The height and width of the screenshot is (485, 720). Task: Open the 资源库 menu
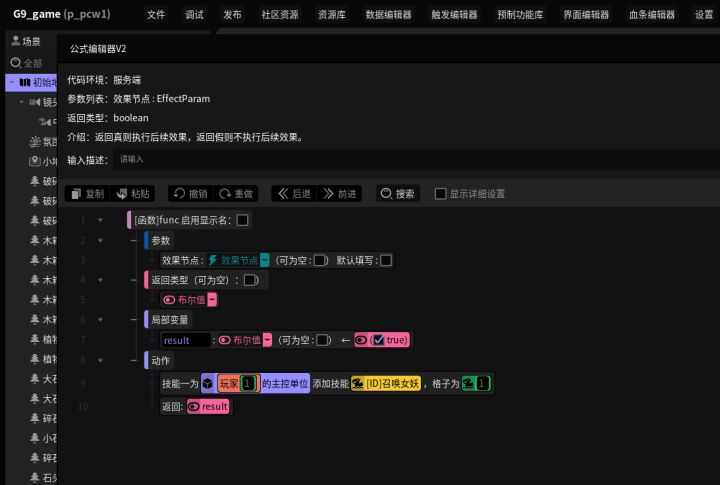click(x=332, y=15)
